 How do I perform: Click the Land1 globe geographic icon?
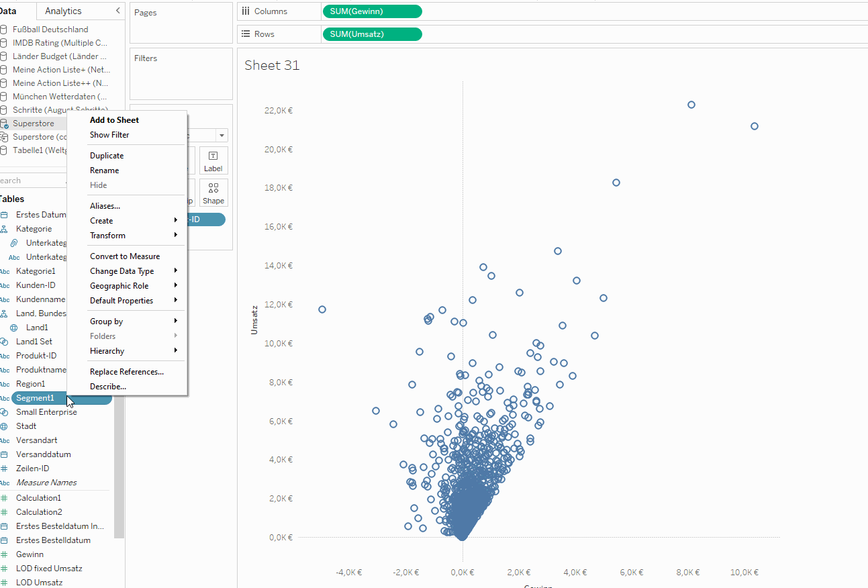13,328
